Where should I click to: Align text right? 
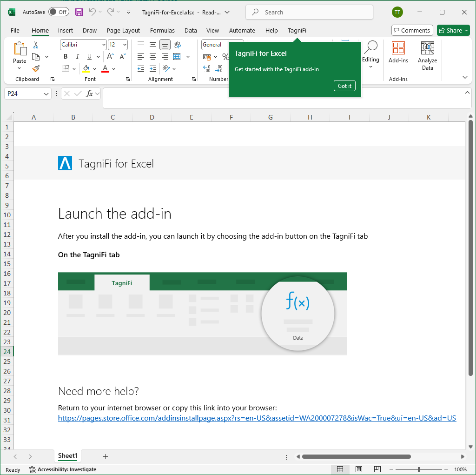coord(165,57)
